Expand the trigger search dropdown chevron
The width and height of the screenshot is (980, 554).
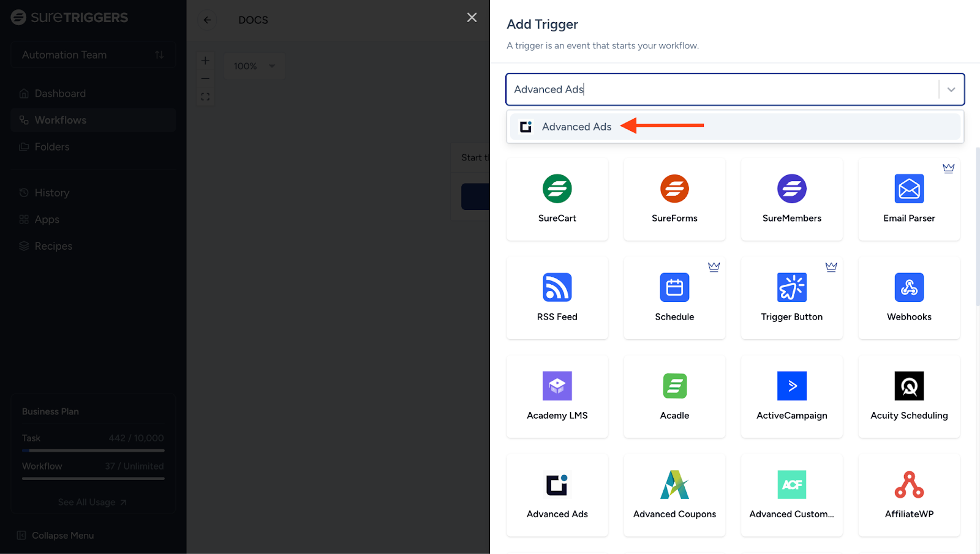point(951,89)
